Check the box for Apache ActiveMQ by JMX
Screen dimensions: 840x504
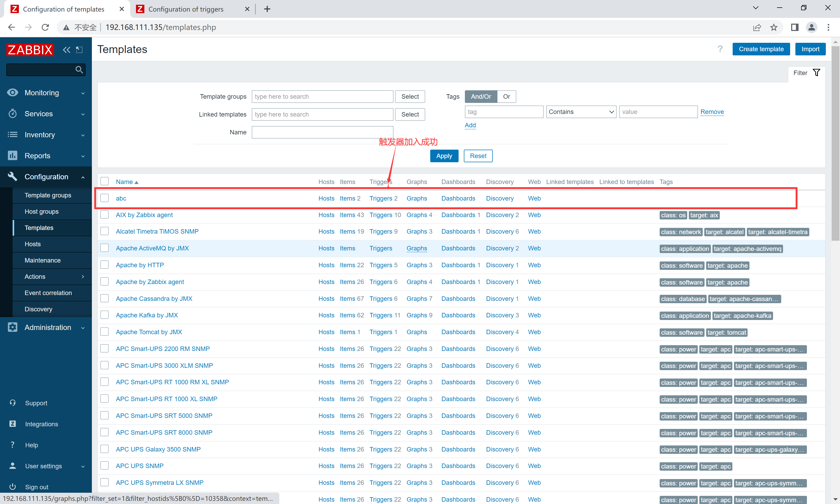point(104,248)
